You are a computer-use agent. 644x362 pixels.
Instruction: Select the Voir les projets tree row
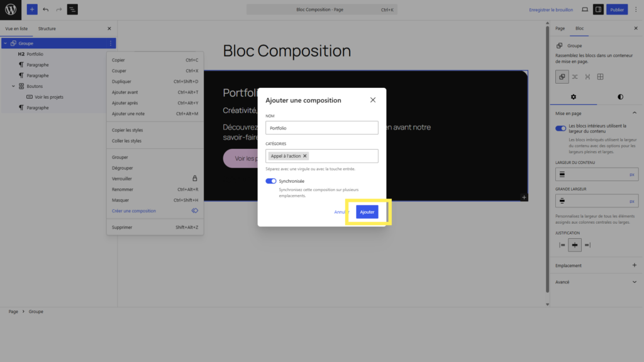tap(57, 97)
